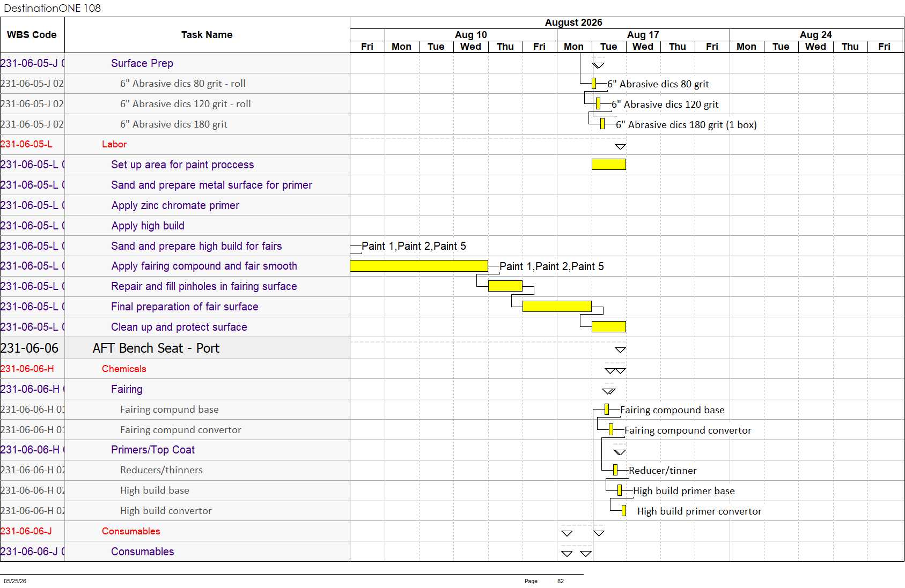
Task: Click the Paint 1,Paint 2,Paint 5 label beside the long yellow bar
Action: (x=551, y=266)
